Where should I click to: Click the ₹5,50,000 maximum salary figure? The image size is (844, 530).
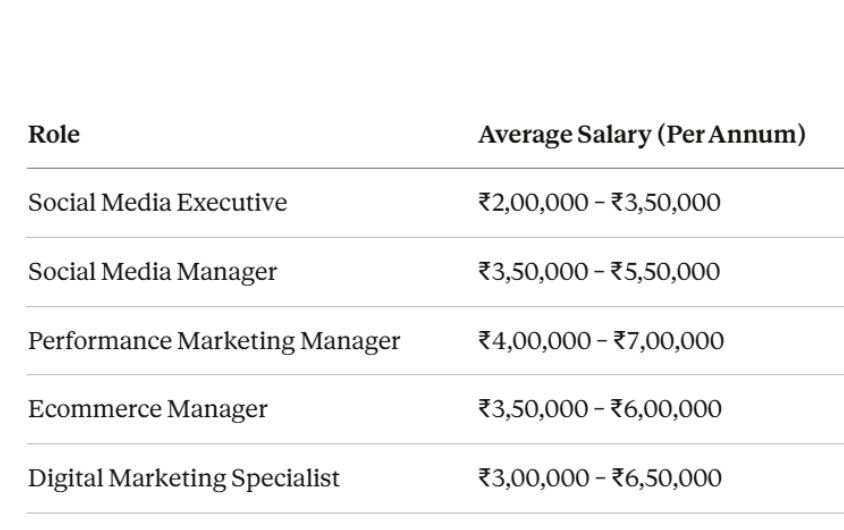pyautogui.click(x=665, y=272)
